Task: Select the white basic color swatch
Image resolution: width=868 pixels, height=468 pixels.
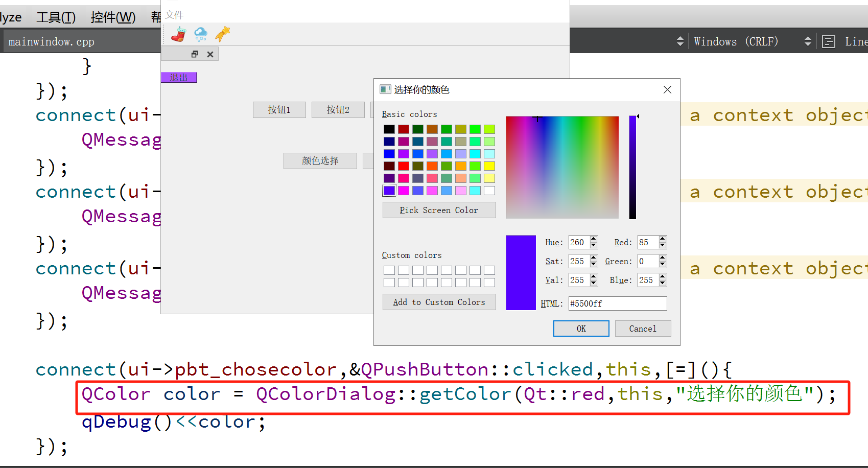Action: (489, 191)
